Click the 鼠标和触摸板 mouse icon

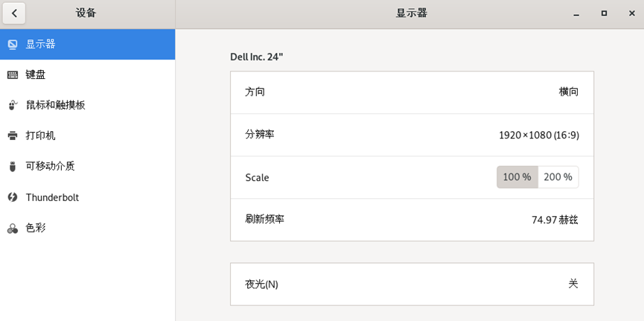[x=13, y=106]
